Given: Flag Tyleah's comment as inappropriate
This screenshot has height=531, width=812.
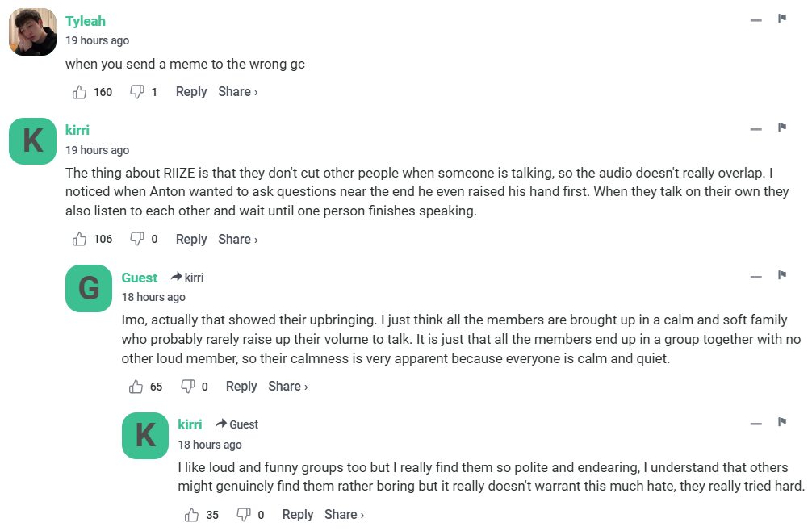Looking at the screenshot, I should (782, 19).
